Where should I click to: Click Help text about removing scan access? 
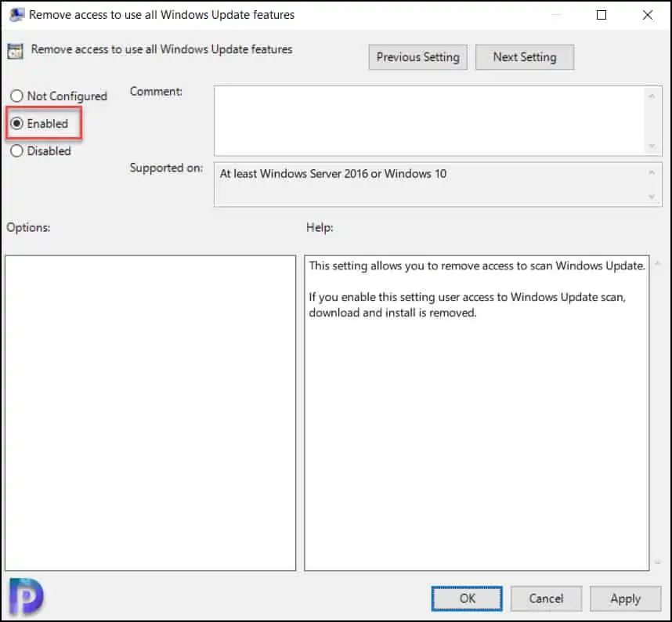click(476, 266)
